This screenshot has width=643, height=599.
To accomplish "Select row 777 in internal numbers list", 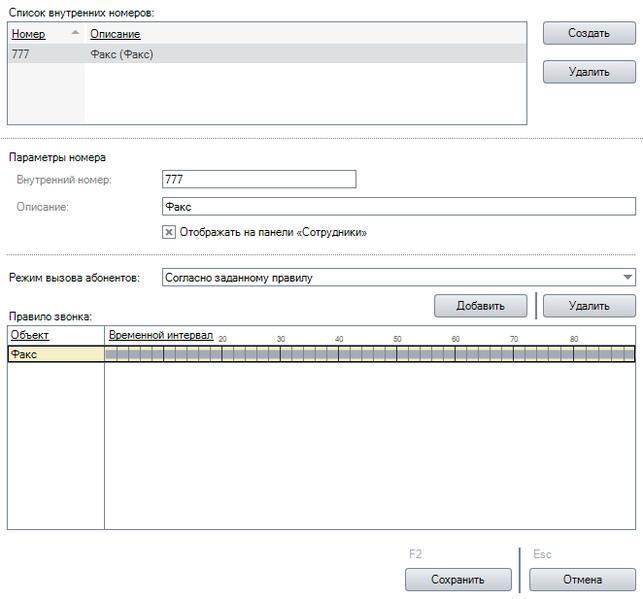I will [267, 54].
